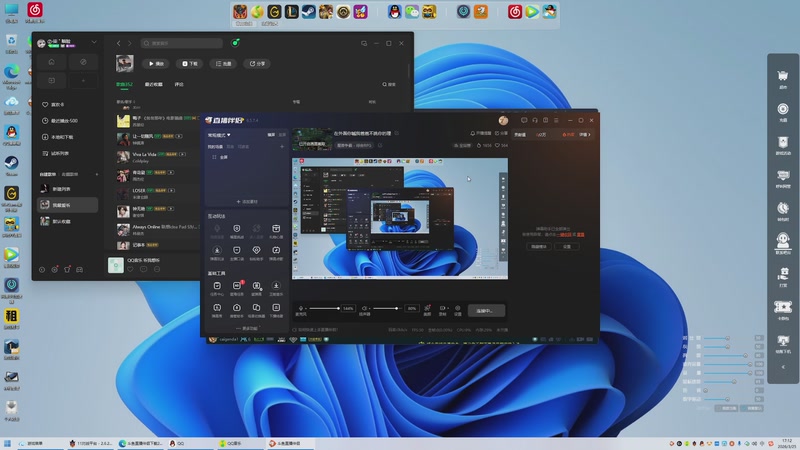Viewport: 800px width, 450px height.
Task: Expand the record button dropdown arrow
Action: click(x=447, y=308)
